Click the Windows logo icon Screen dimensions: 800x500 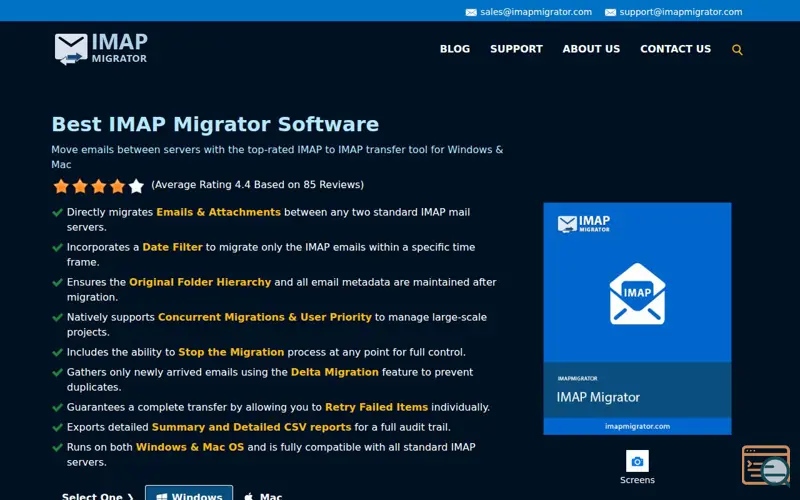pos(162,497)
